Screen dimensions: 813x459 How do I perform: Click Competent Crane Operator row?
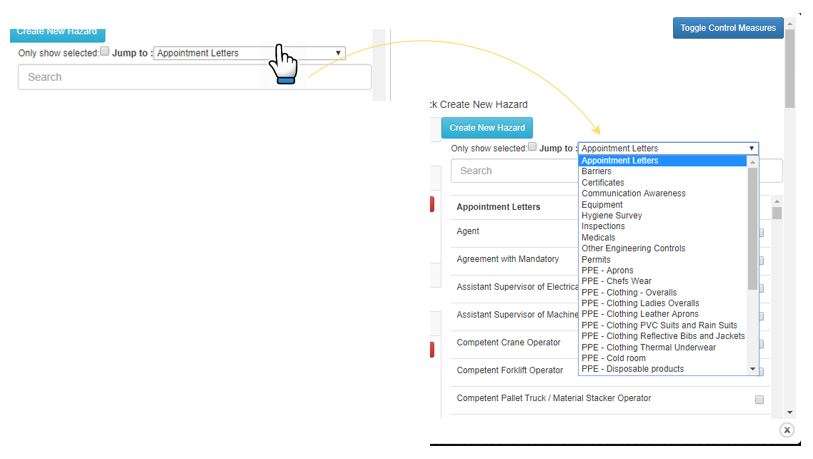tap(508, 343)
